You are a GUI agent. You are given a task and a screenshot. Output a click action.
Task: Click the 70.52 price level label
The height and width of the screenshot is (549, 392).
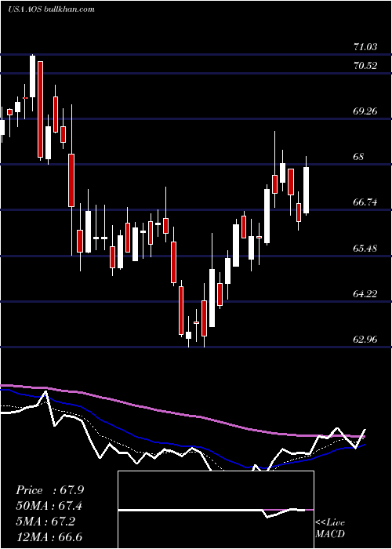[365, 65]
